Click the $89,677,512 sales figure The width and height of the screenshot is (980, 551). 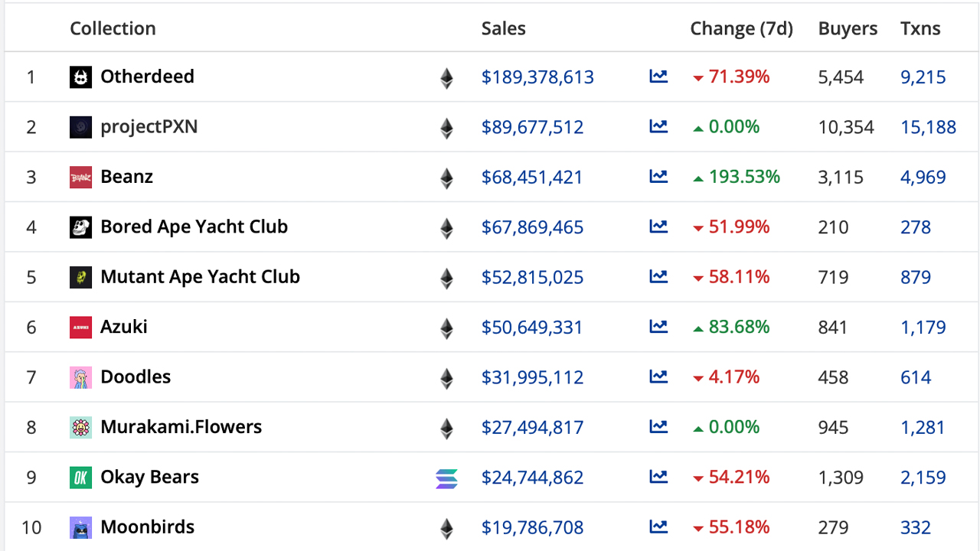533,127
